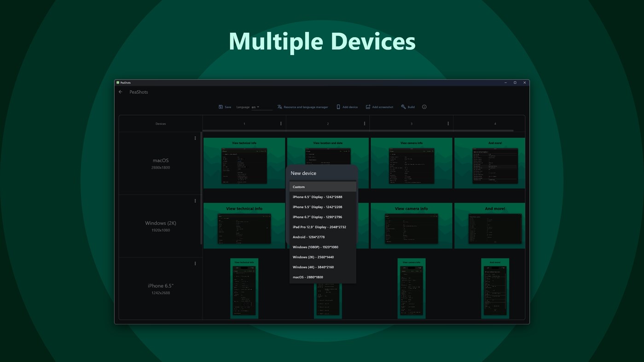Choose Windows (2K) - 2560*1440 option
The width and height of the screenshot is (644, 362).
tap(323, 257)
